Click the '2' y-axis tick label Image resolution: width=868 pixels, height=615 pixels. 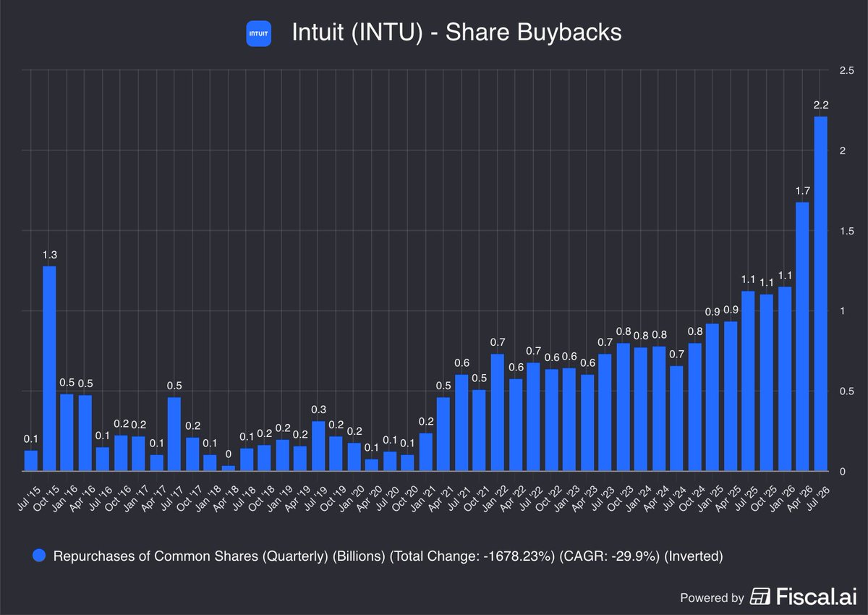tap(843, 150)
